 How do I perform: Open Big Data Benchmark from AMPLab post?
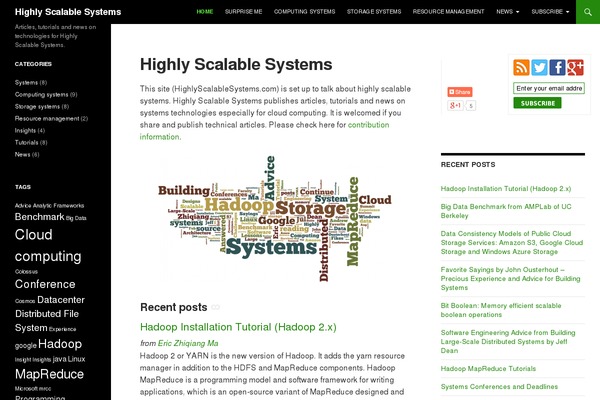tap(505, 211)
